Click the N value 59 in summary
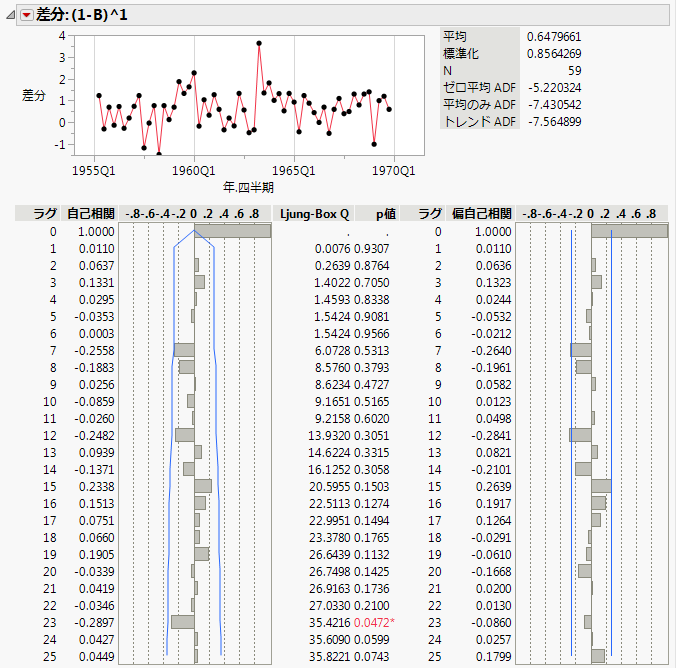Image resolution: width=676 pixels, height=668 pixels. [x=573, y=71]
